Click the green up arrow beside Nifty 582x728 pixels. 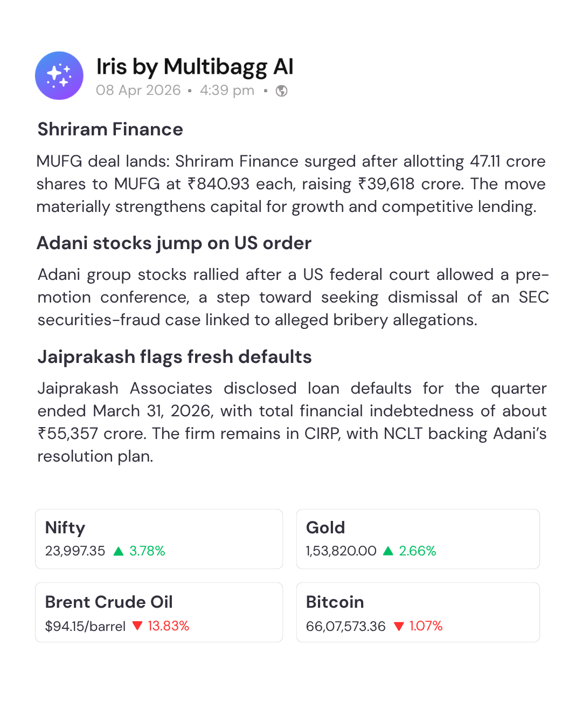[x=119, y=551]
